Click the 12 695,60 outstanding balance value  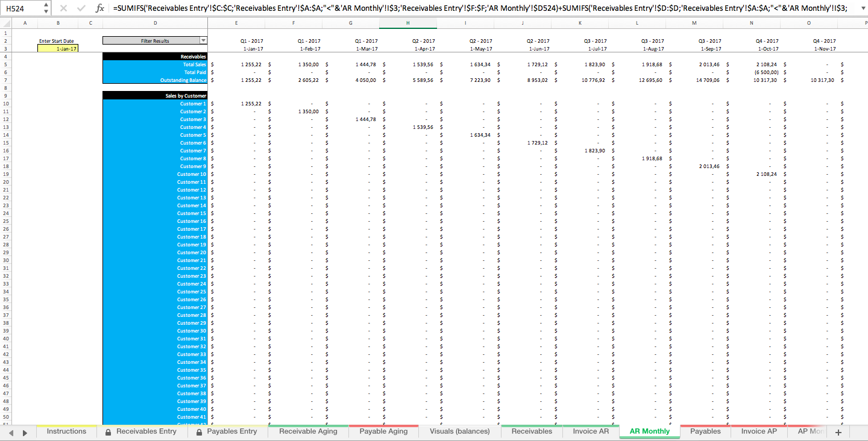click(x=650, y=80)
